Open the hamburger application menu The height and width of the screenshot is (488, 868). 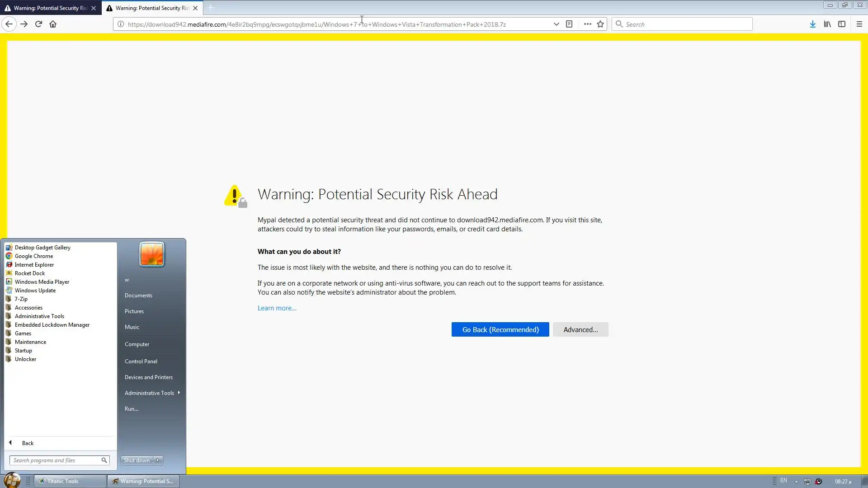(x=859, y=24)
